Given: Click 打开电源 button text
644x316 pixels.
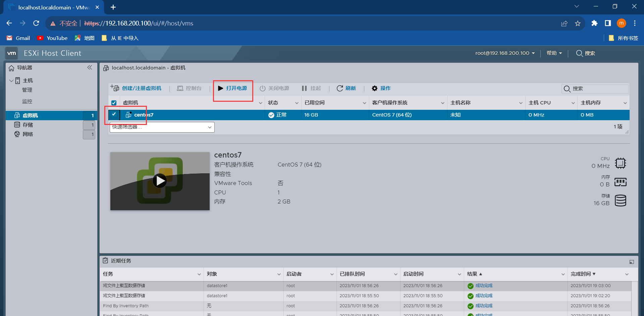Looking at the screenshot, I should point(236,88).
